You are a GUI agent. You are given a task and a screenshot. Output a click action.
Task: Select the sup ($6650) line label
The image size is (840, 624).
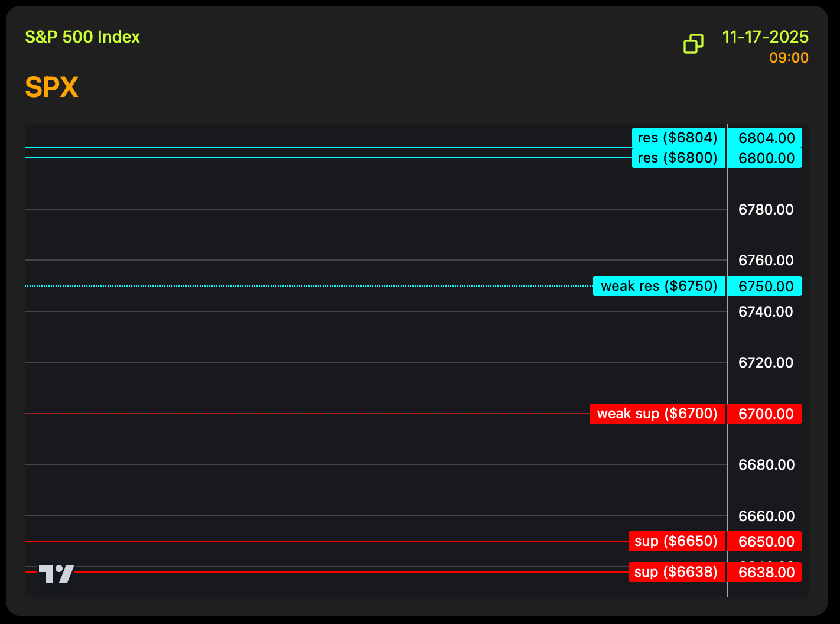676,541
